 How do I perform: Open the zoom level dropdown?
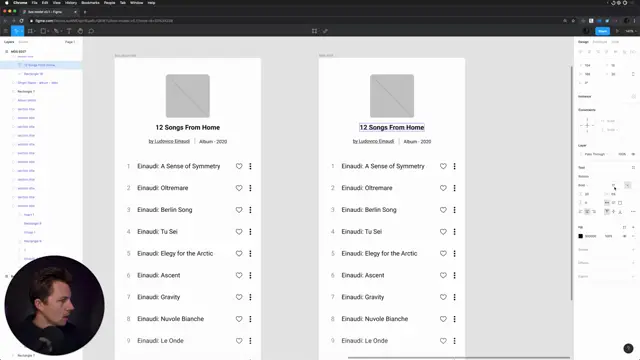coord(630,31)
